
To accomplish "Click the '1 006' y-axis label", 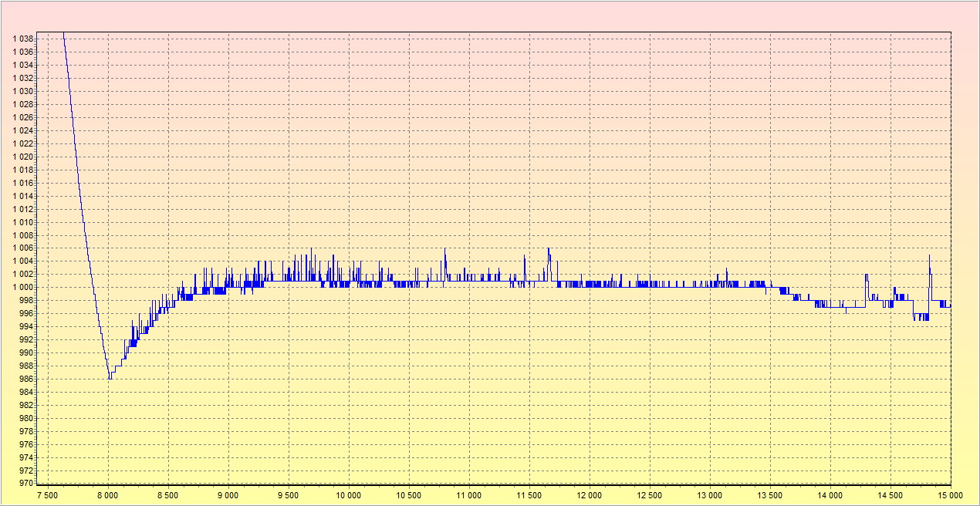I will [22, 248].
